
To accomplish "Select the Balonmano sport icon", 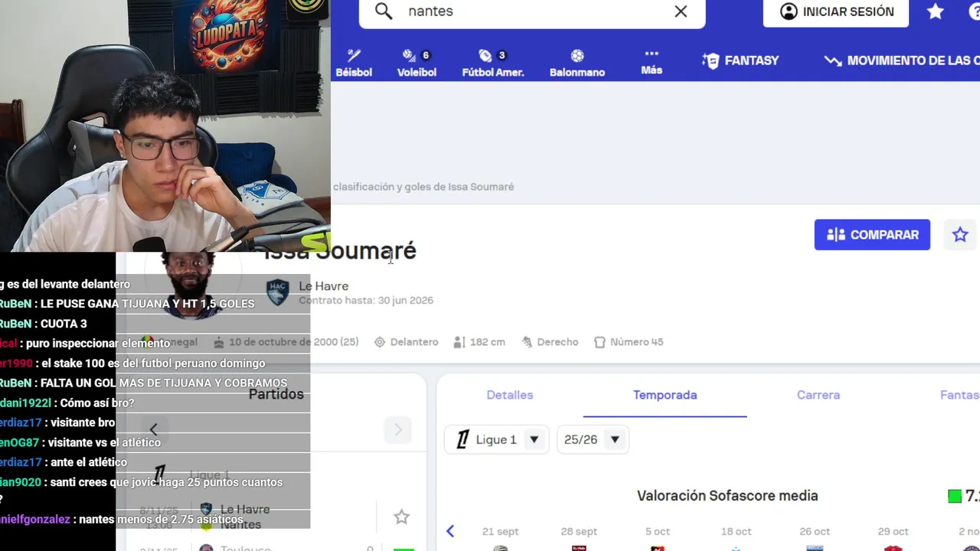I will (x=577, y=63).
